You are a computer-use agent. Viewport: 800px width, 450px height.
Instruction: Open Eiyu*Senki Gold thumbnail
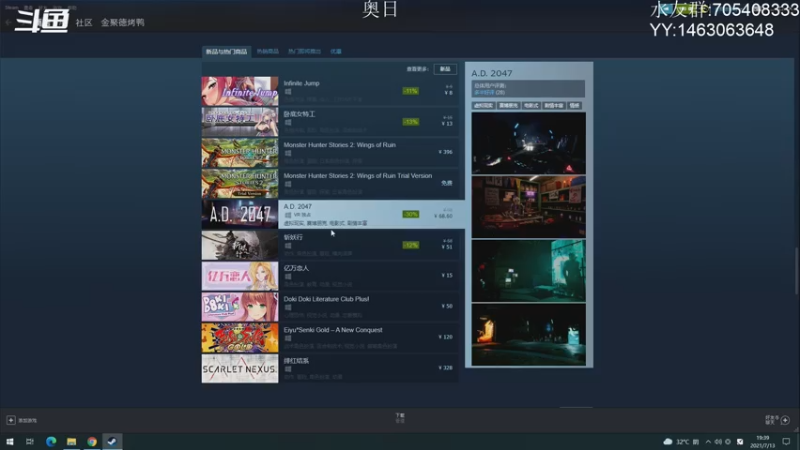(240, 338)
